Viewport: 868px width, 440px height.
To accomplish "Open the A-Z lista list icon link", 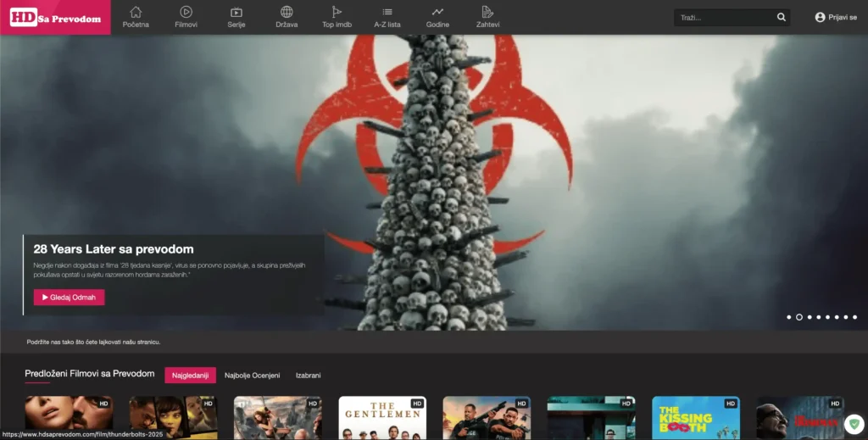I will 387,17.
